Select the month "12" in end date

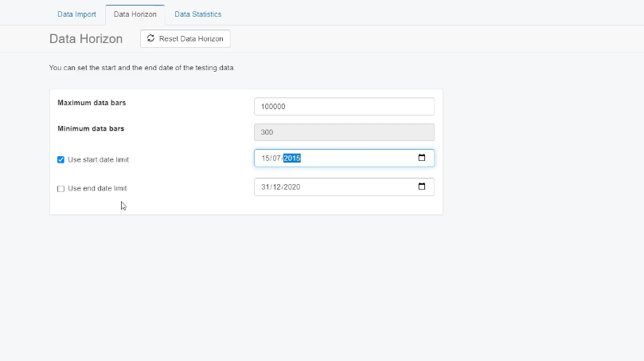click(x=277, y=187)
